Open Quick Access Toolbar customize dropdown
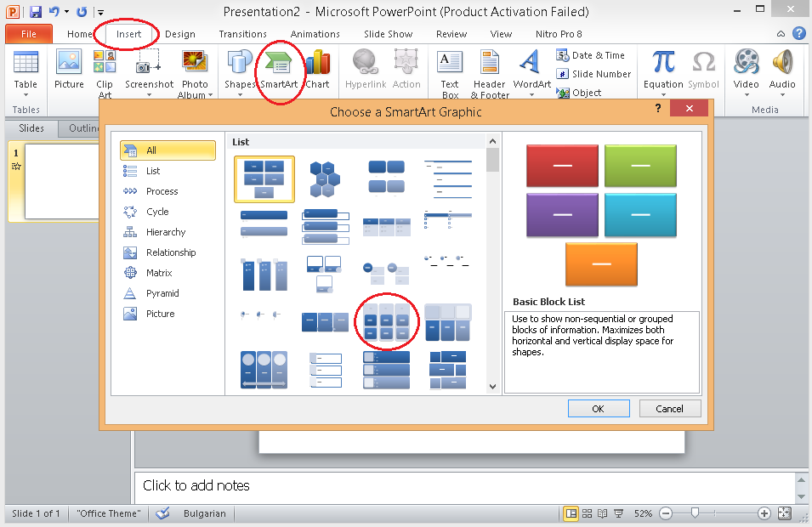The image size is (812, 527). (x=100, y=13)
